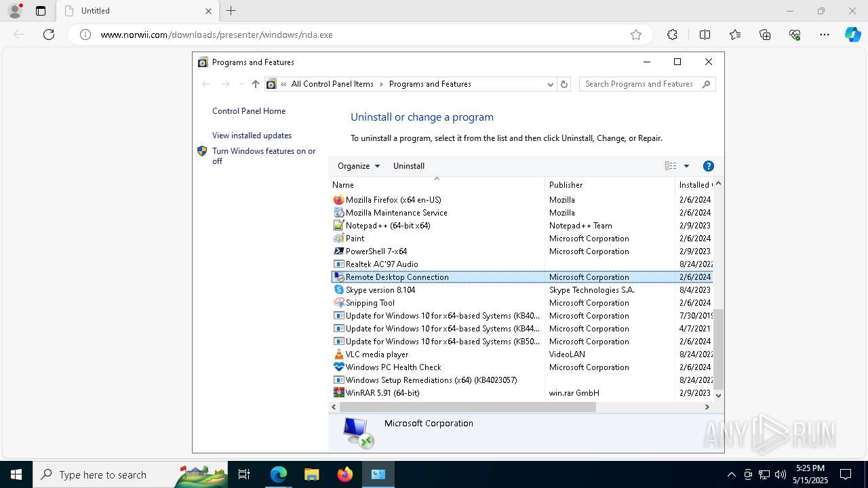Reload the Edge browser page
This screenshot has width=868, height=488.
pos(49,35)
